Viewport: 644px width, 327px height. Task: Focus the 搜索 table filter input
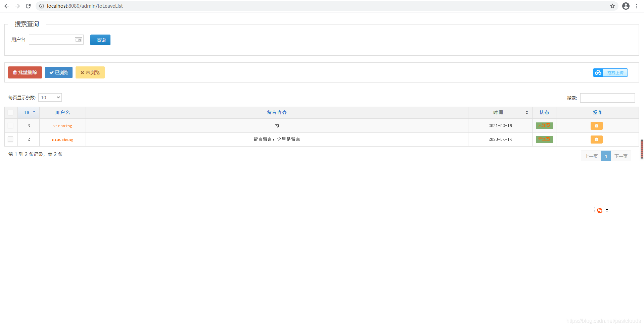(x=607, y=98)
